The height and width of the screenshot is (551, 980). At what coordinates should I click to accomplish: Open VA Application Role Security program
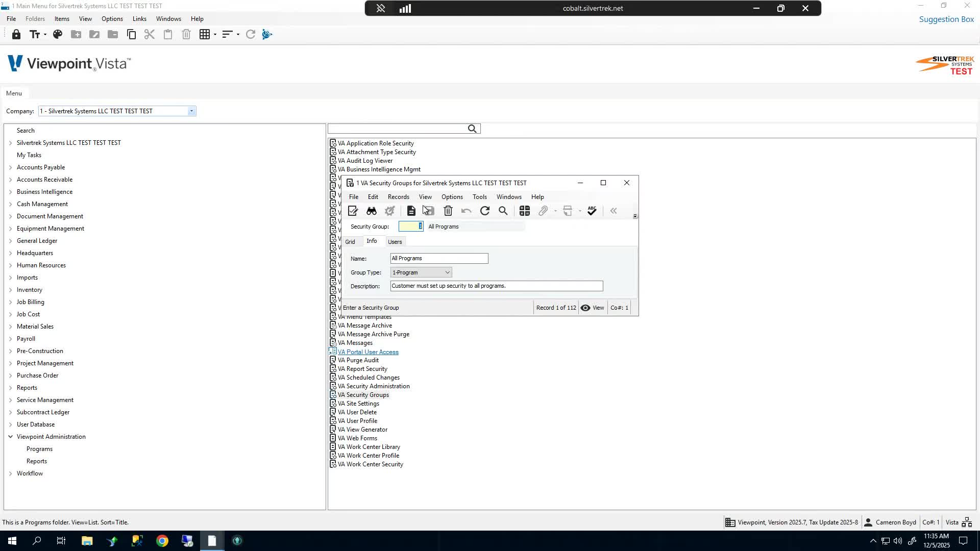[376, 143]
